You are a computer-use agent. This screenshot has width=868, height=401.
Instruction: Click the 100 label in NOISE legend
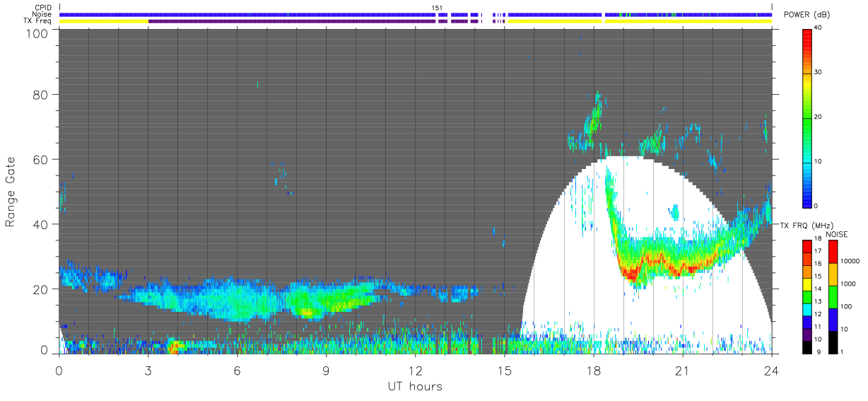tap(847, 306)
